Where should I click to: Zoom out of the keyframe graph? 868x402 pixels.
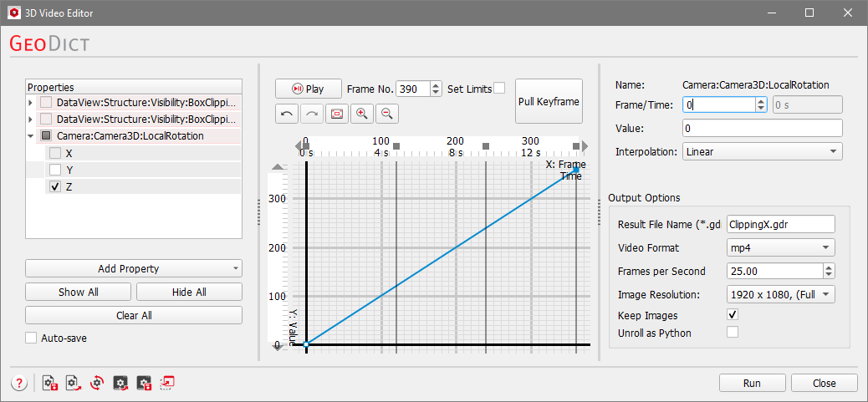pyautogui.click(x=387, y=114)
